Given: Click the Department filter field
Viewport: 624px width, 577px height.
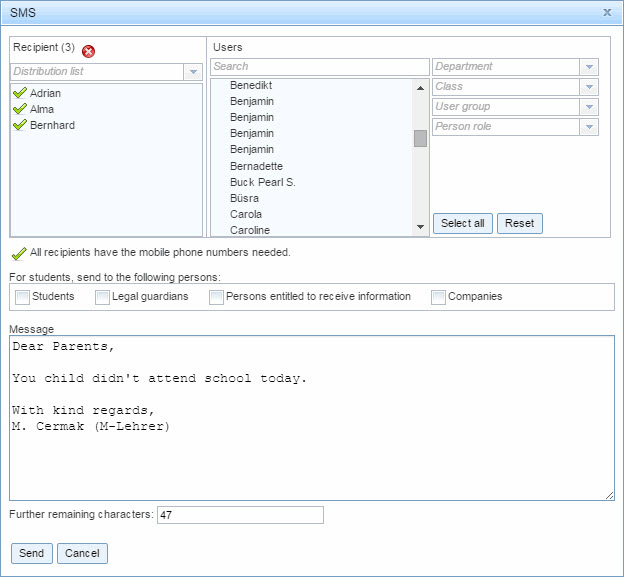Looking at the screenshot, I should (506, 67).
